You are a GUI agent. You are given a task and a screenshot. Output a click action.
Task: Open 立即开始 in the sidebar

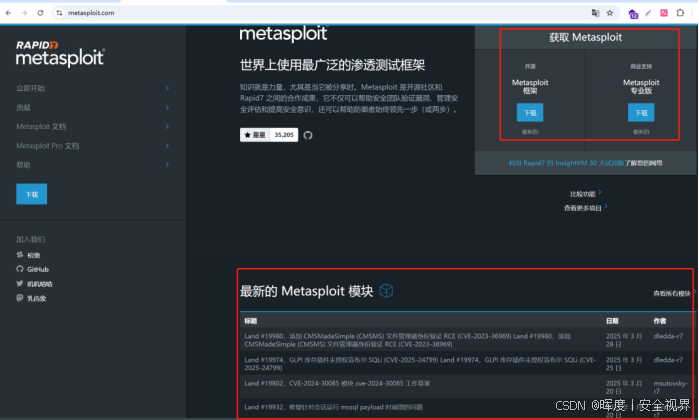[30, 88]
